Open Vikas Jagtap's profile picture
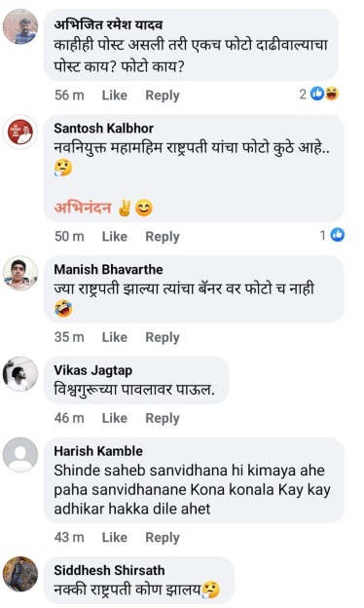 20,374
